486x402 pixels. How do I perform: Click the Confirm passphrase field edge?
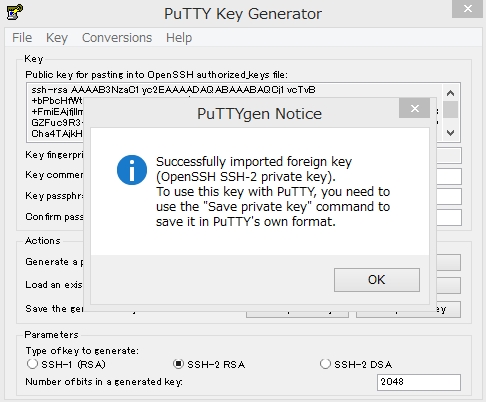(x=449, y=217)
